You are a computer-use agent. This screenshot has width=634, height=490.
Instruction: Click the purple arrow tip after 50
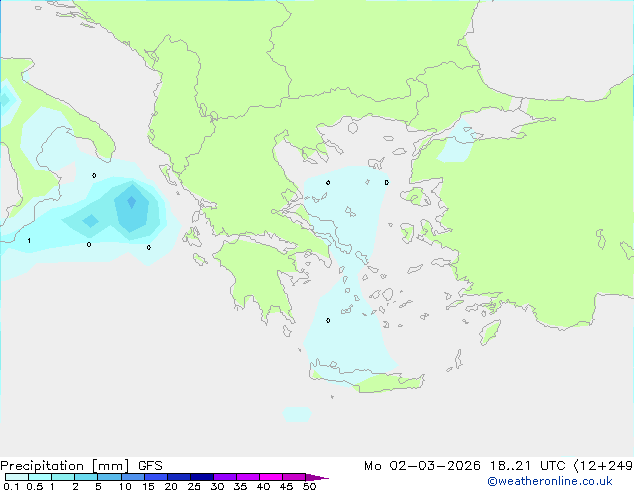[x=318, y=477]
